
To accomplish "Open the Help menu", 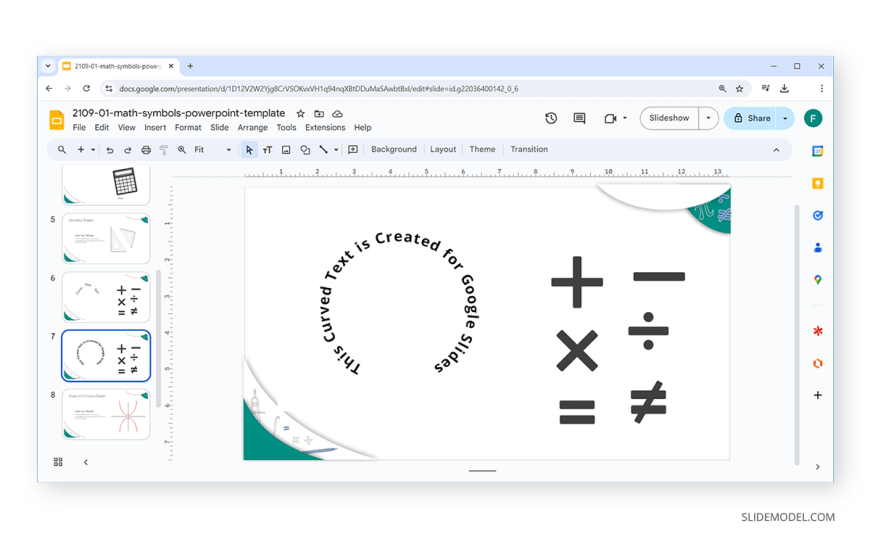I will tap(362, 128).
